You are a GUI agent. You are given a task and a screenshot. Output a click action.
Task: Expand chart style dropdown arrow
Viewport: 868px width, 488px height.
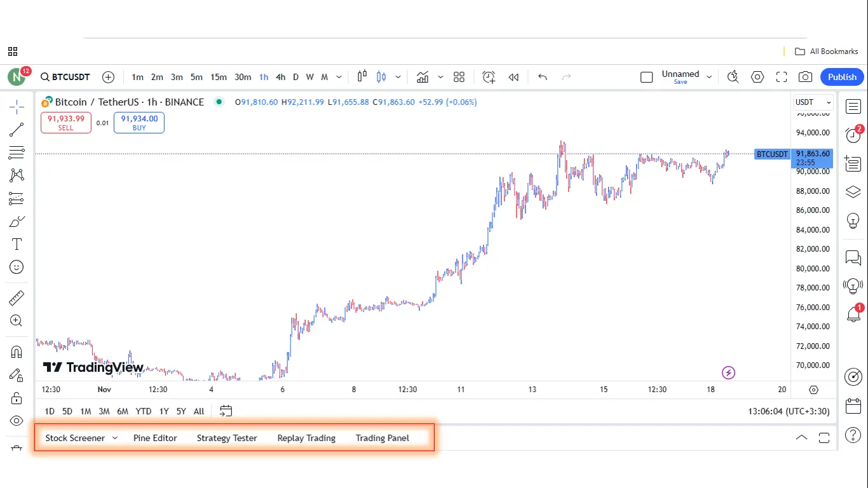398,77
